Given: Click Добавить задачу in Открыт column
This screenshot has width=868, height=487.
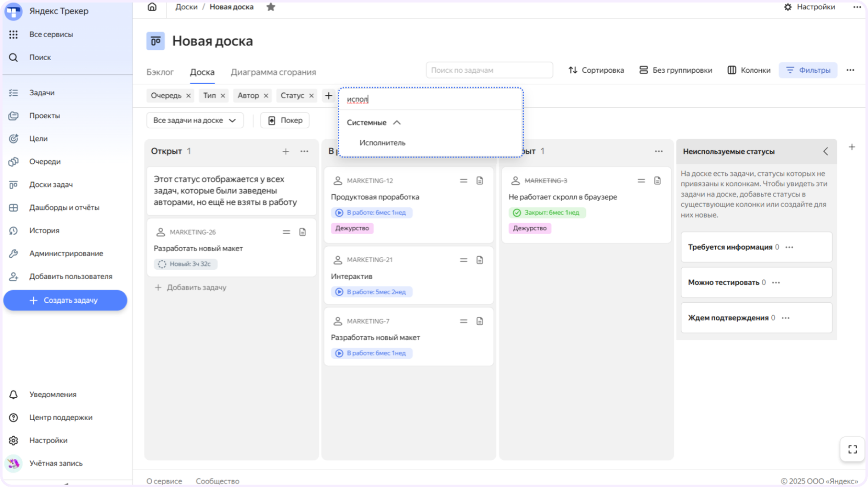Looking at the screenshot, I should [x=191, y=288].
